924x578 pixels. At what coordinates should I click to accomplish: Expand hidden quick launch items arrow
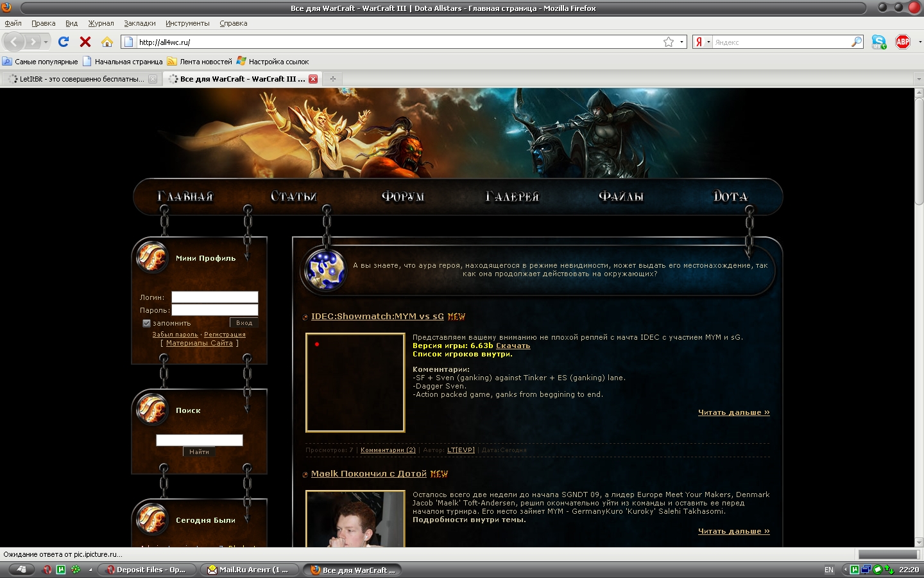(x=90, y=570)
